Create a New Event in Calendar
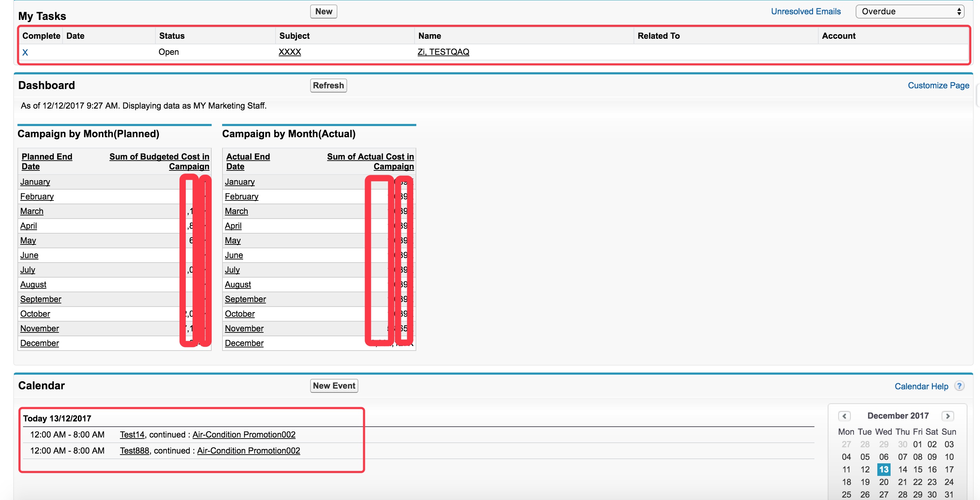Screen dimensions: 980x500 pos(334,385)
